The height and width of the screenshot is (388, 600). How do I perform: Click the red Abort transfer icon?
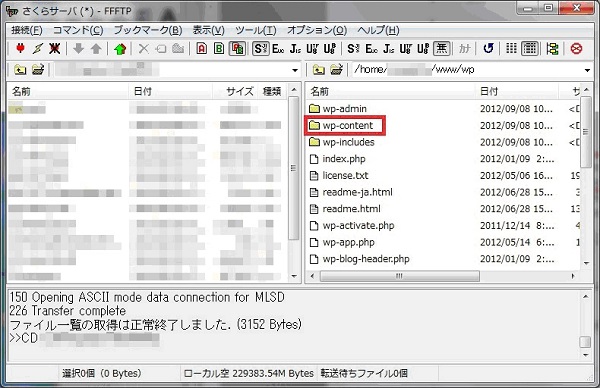[x=576, y=49]
